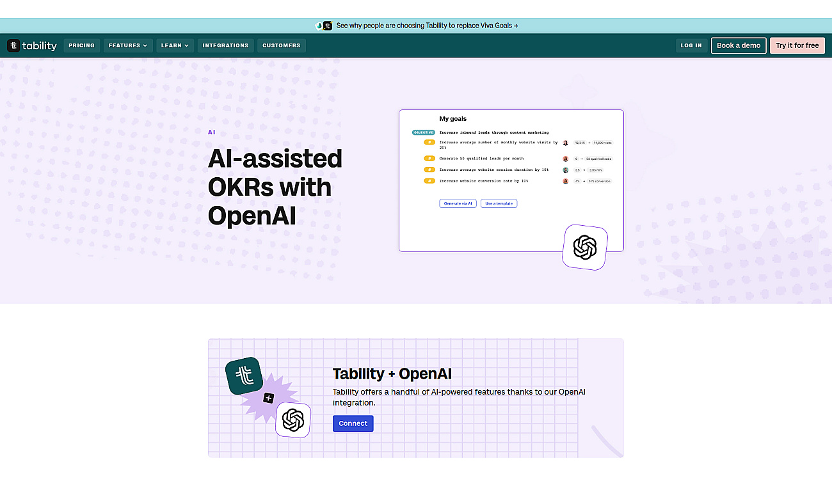Click the blue Connect button
This screenshot has height=504, width=832.
pyautogui.click(x=353, y=423)
